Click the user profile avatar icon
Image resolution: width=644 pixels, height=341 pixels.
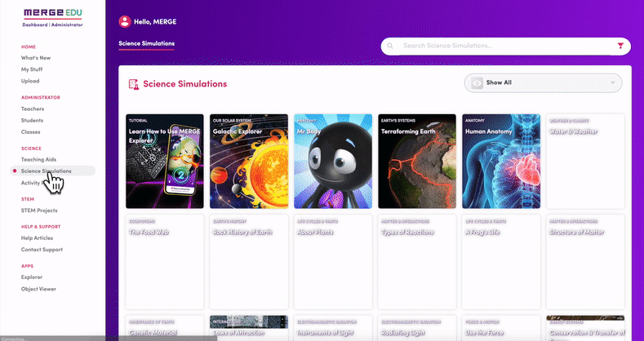[x=125, y=22]
